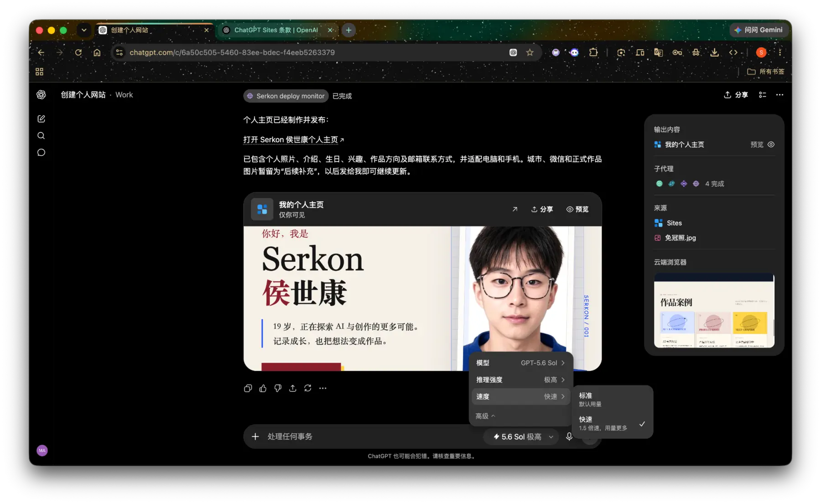Open the 云端浏览器 screenshot thumbnail
Screen dimensions: 821x504
pos(714,311)
